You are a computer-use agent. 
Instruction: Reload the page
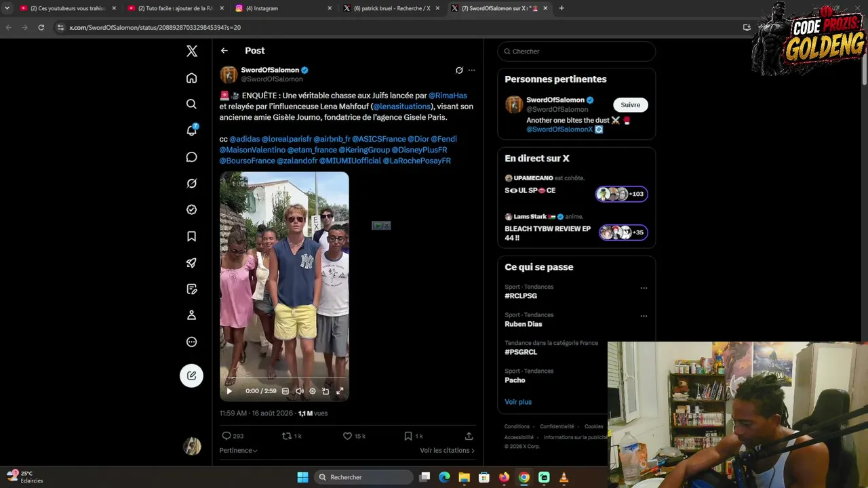[x=41, y=27]
